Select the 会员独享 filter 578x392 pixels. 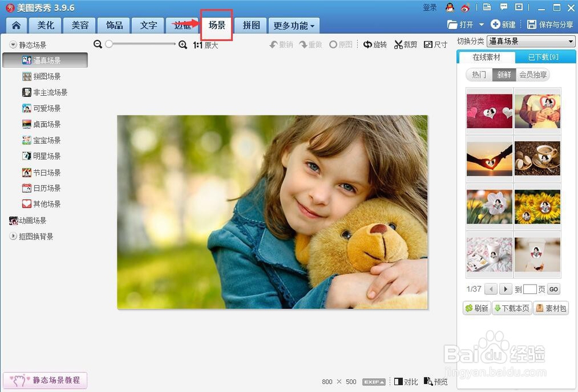[x=533, y=74]
